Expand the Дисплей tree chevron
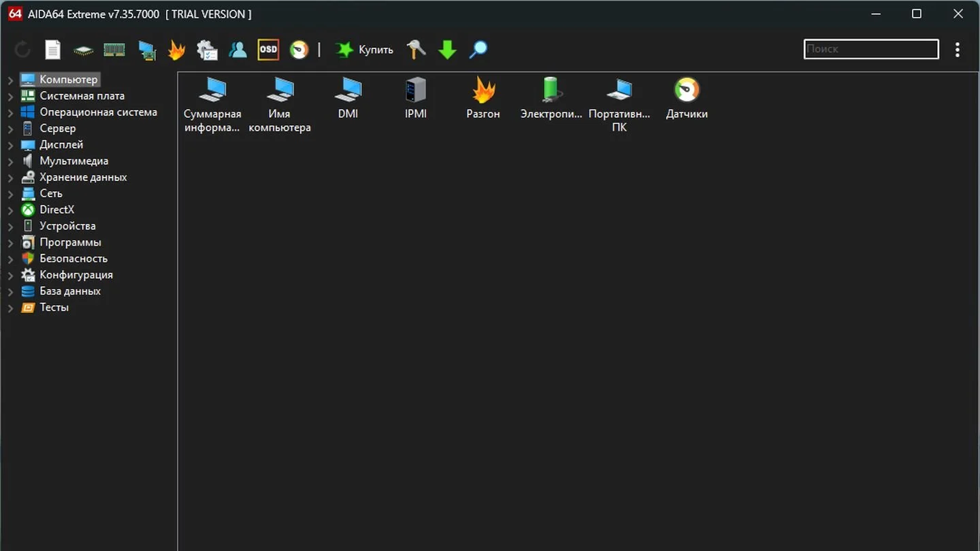 pyautogui.click(x=10, y=146)
